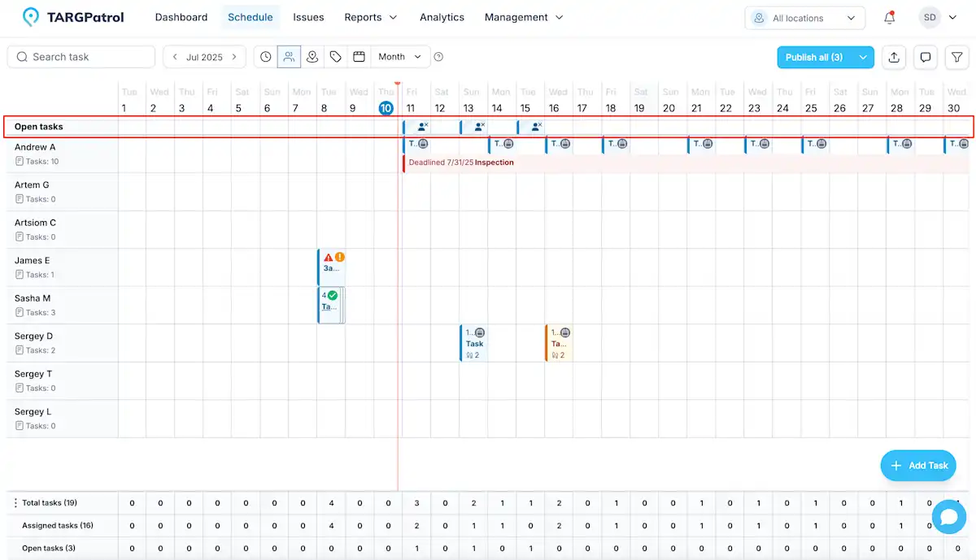Click the Total tasks (19) options dots
Viewport: 976px width, 560px height.
[x=15, y=503]
